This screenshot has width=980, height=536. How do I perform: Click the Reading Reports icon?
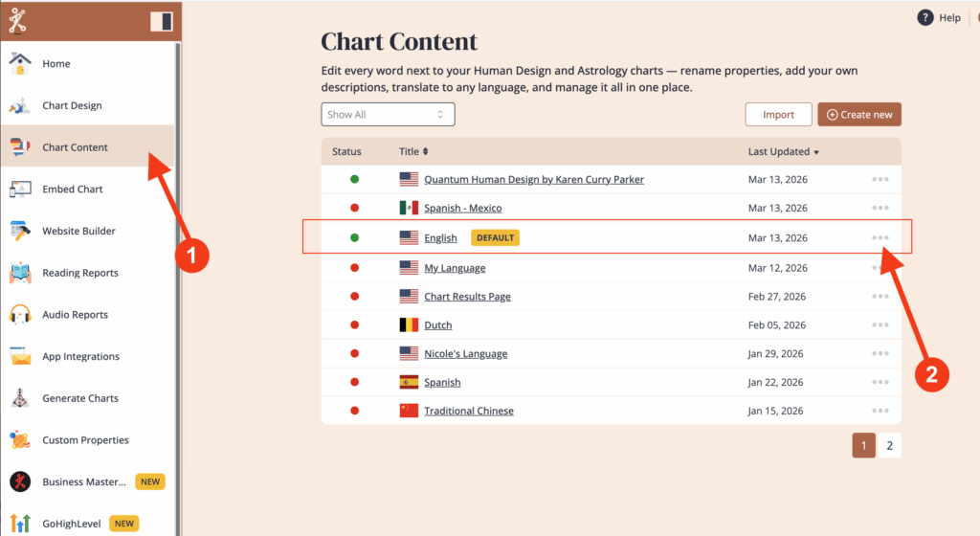tap(20, 273)
